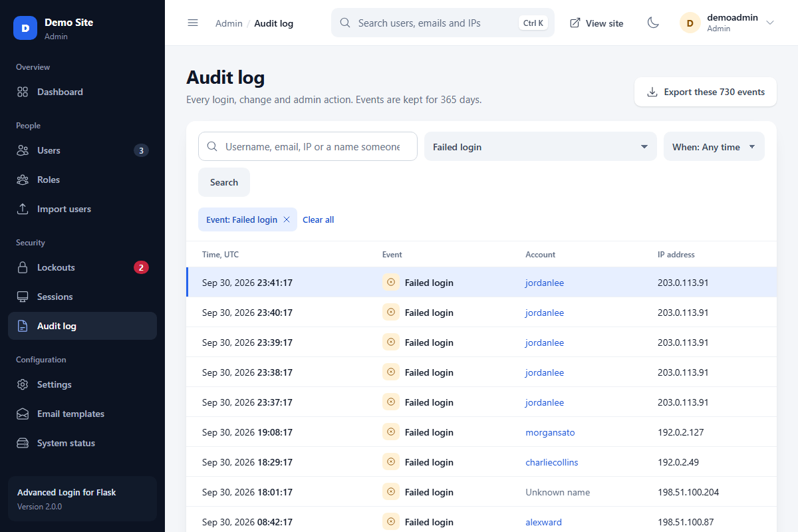Click the Dashboard grid icon
798x532 pixels.
(x=23, y=92)
